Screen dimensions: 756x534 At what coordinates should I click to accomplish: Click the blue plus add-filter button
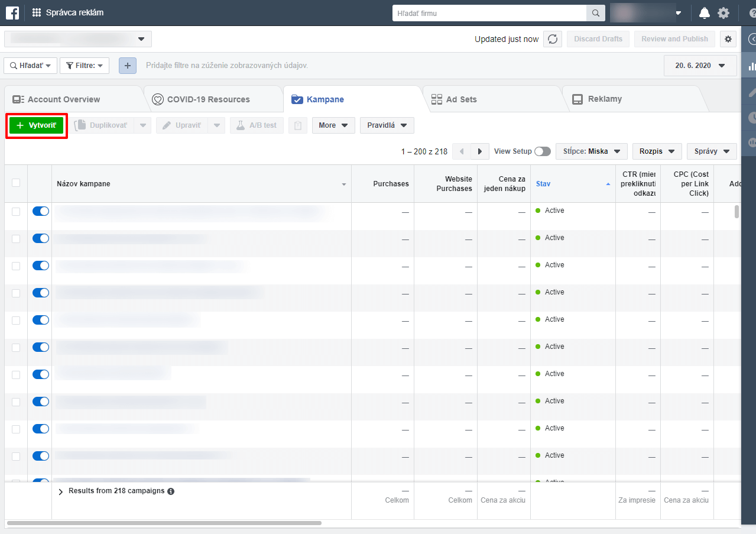[128, 66]
